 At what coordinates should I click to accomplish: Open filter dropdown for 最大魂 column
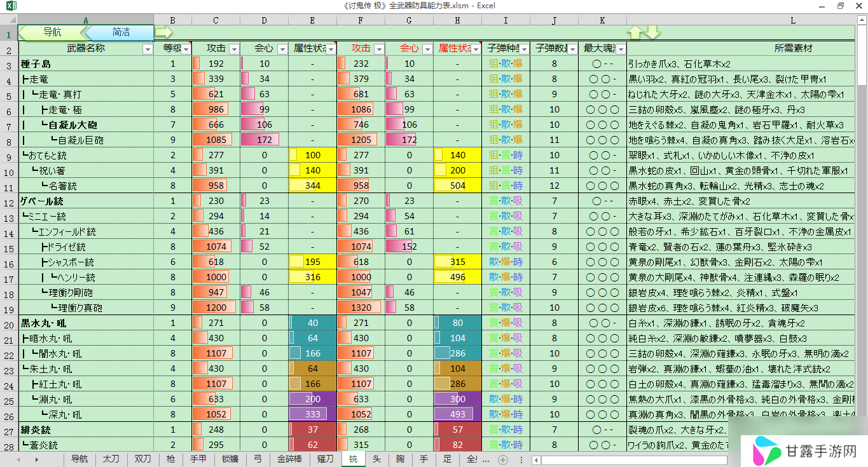[621, 49]
